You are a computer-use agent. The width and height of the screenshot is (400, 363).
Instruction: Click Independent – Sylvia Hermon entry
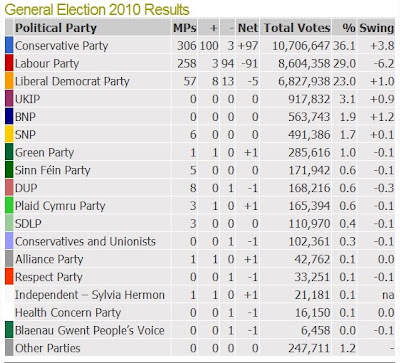pyautogui.click(x=90, y=295)
